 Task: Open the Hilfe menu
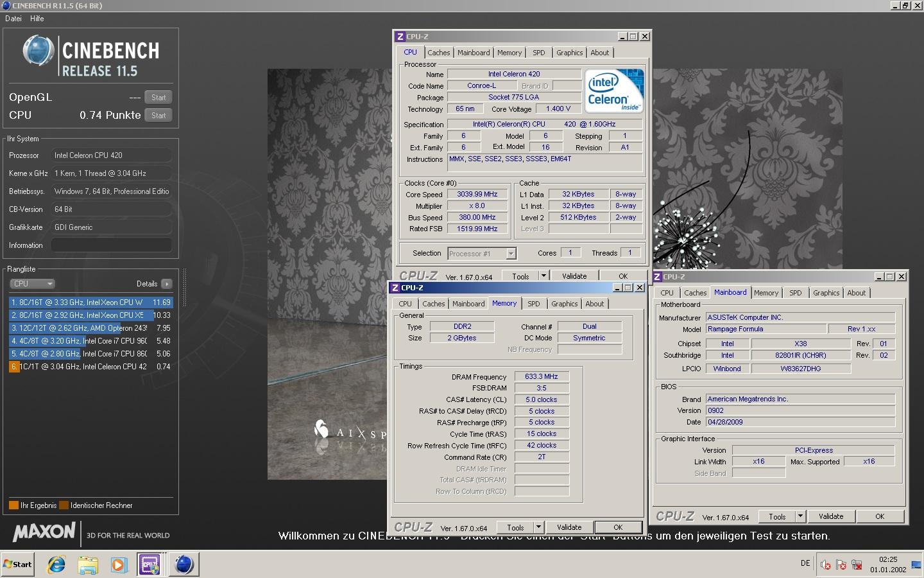[x=37, y=19]
